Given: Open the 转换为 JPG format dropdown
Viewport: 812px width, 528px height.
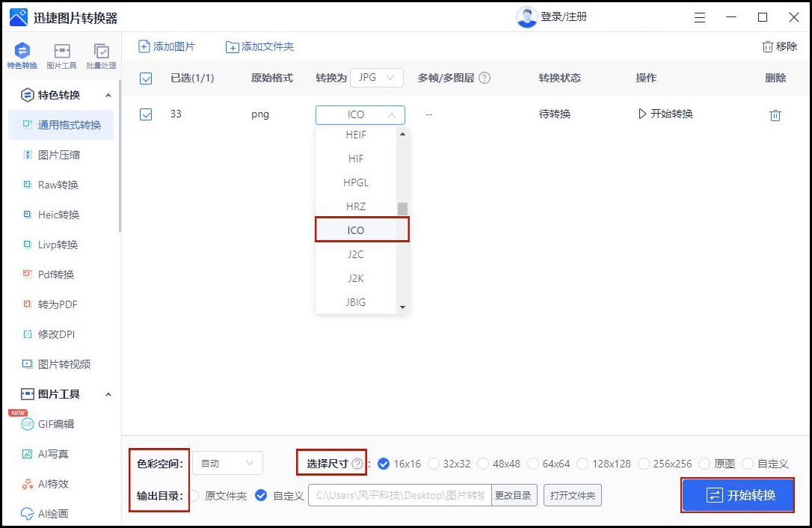Looking at the screenshot, I should pos(376,77).
